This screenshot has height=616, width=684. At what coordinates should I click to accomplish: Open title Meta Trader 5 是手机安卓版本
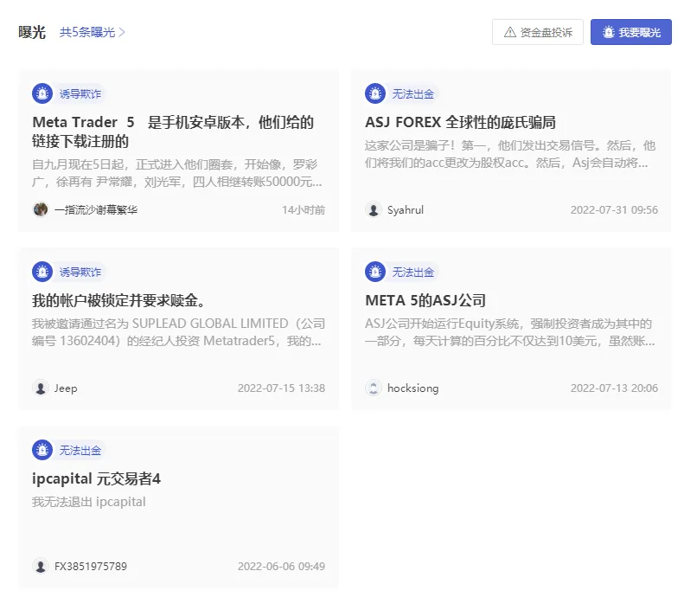[173, 132]
